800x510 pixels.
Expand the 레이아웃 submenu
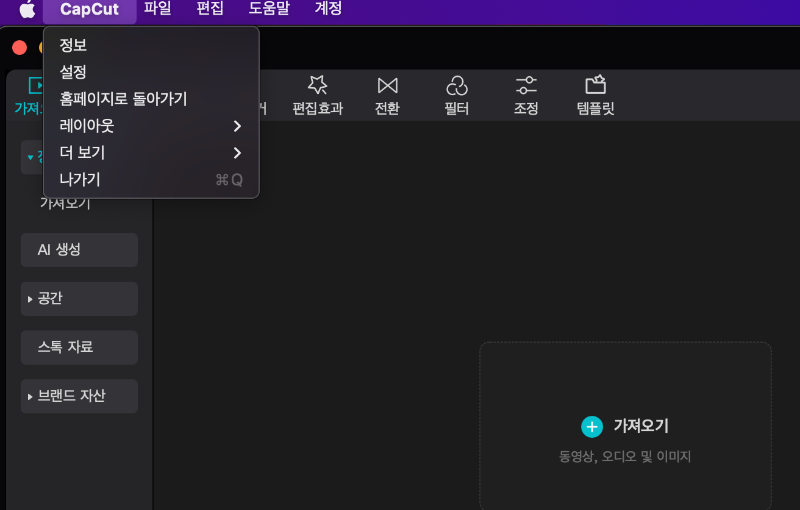point(152,125)
